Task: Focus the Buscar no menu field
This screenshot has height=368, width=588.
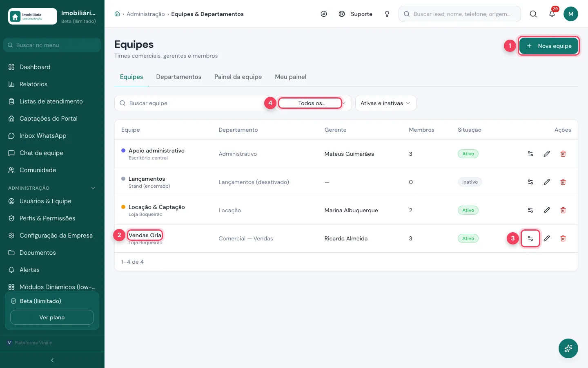Action: coord(52,45)
